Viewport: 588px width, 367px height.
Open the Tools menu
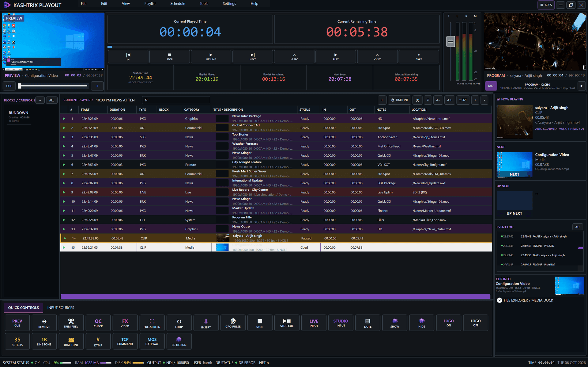point(204,4)
